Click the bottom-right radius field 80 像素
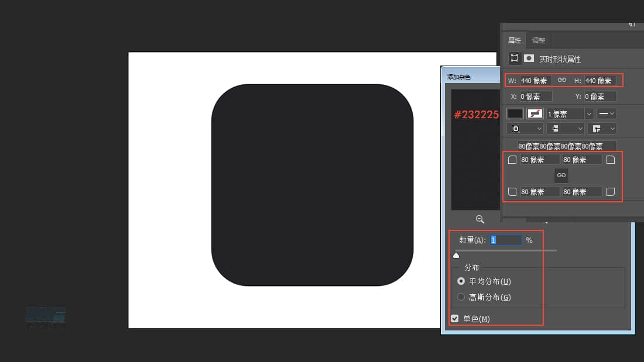The height and width of the screenshot is (362, 644). click(582, 192)
